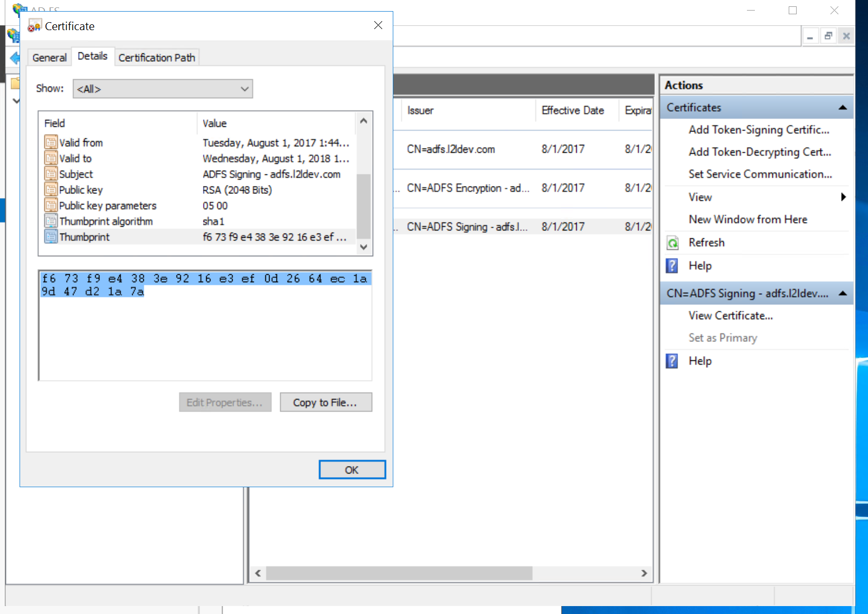Viewport: 868px width, 614px height.
Task: Click the Edit Properties button
Action: point(225,402)
